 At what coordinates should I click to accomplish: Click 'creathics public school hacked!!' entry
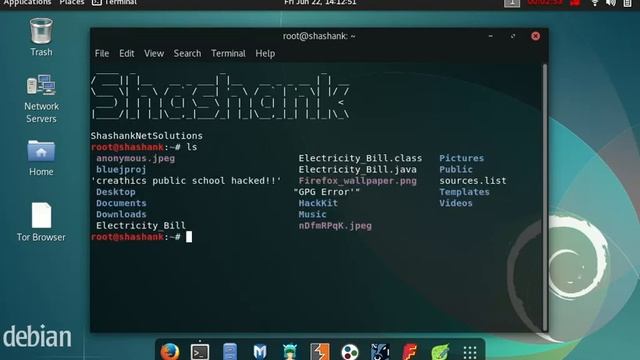tap(186, 181)
